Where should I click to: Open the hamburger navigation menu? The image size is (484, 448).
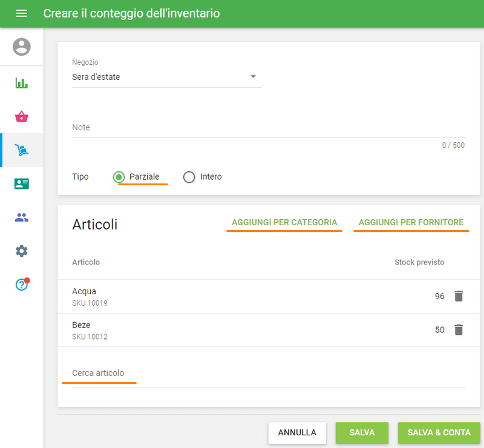point(21,13)
